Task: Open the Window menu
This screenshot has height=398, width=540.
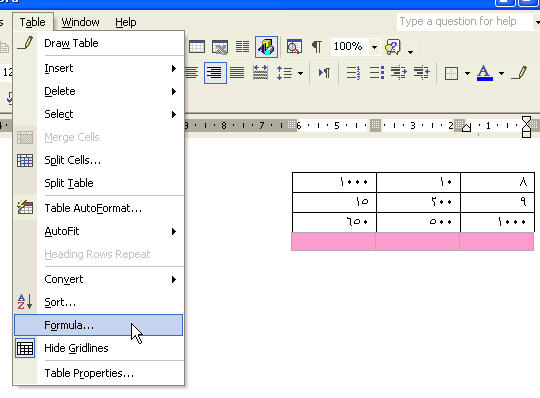Action: 80,22
